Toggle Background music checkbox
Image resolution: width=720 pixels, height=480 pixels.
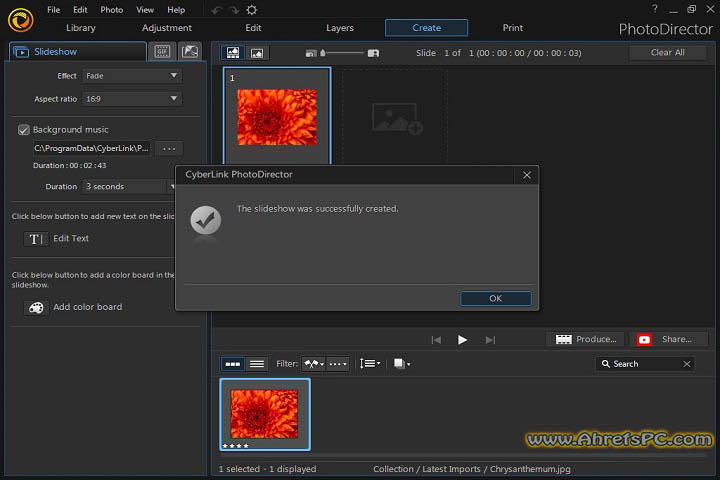[x=23, y=130]
